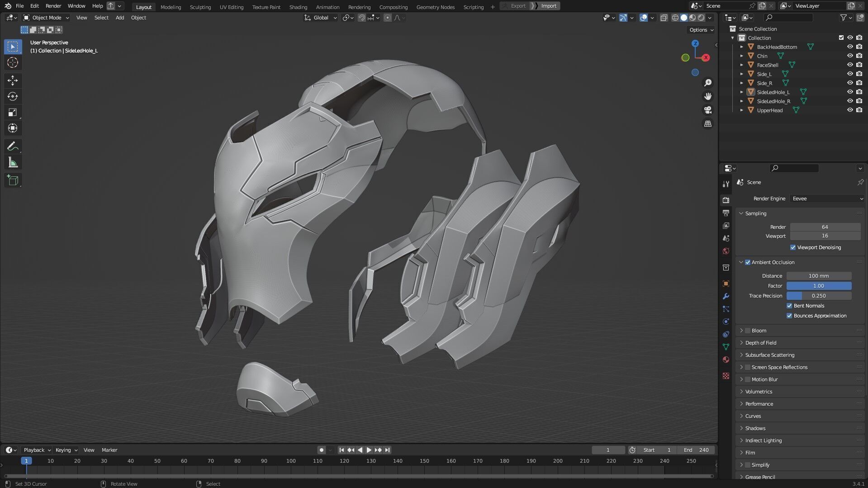868x488 pixels.
Task: Hide the UpperHead object in viewport
Action: click(850, 110)
